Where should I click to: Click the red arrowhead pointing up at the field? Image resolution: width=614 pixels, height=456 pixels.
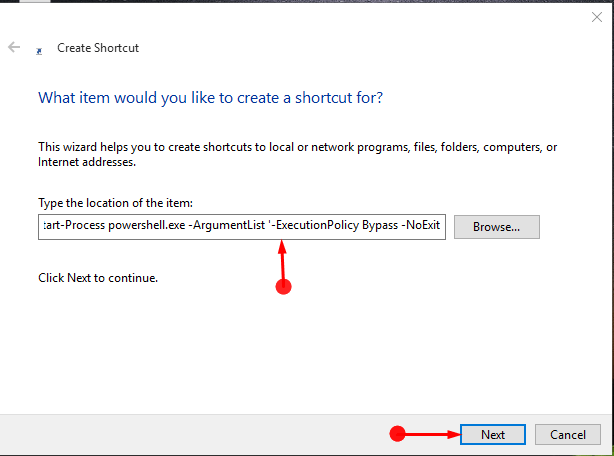tap(282, 247)
